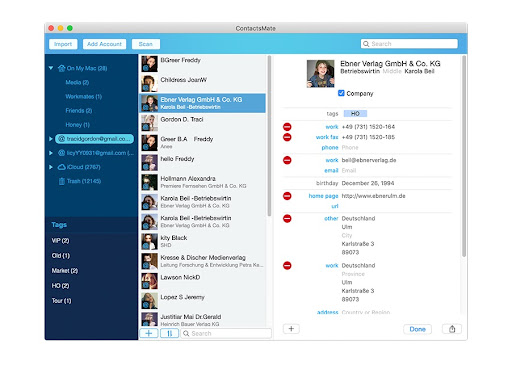Viewport: 512px width, 370px height.
Task: Select the Market tag
Action: pyautogui.click(x=65, y=271)
